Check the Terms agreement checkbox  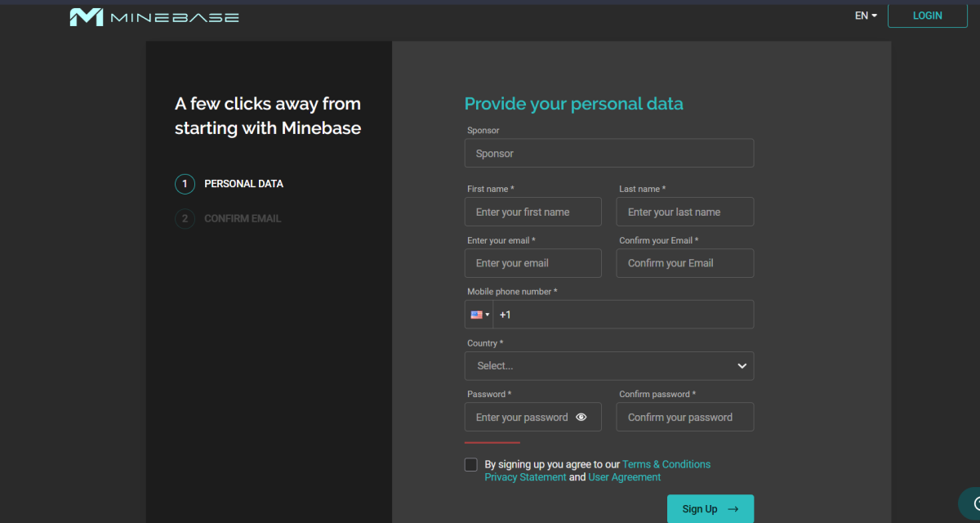471,465
